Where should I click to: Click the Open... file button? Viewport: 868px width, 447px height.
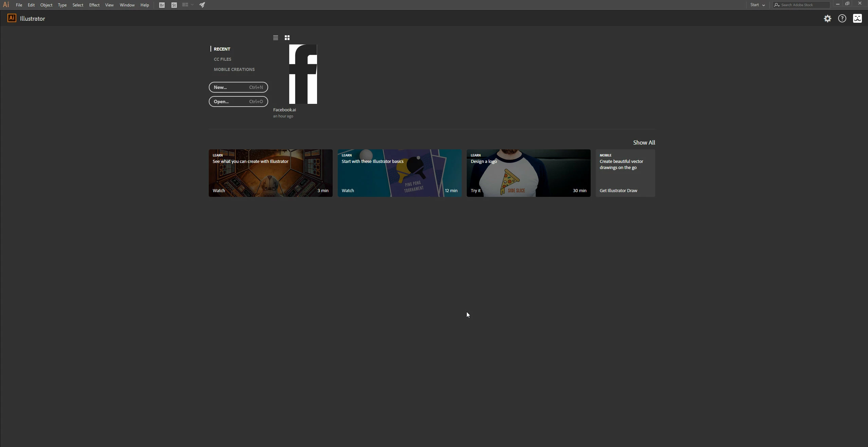(x=238, y=101)
